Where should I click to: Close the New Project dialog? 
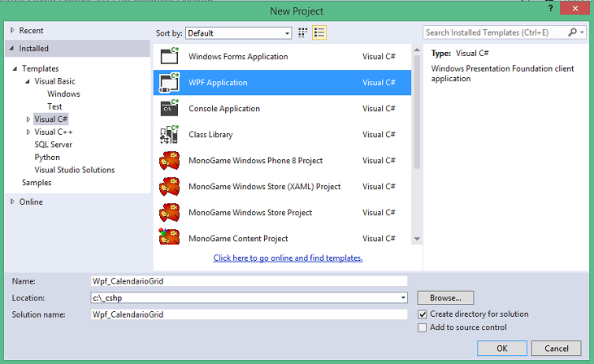[575, 8]
